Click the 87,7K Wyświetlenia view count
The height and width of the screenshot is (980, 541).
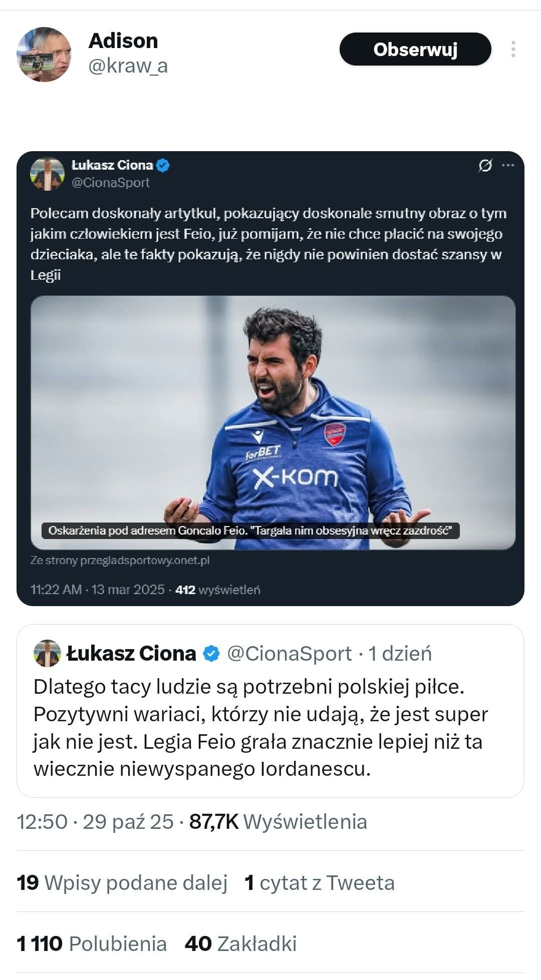pos(278,822)
